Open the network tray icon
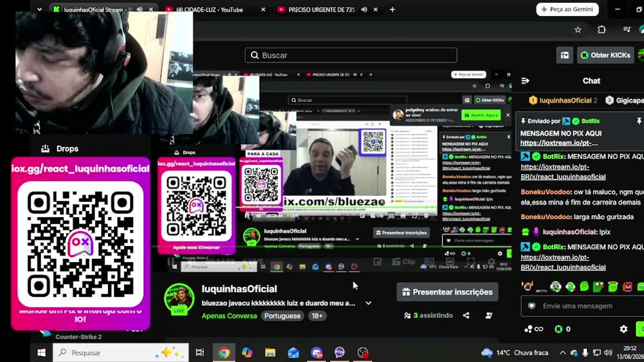644x362 pixels. [597, 353]
